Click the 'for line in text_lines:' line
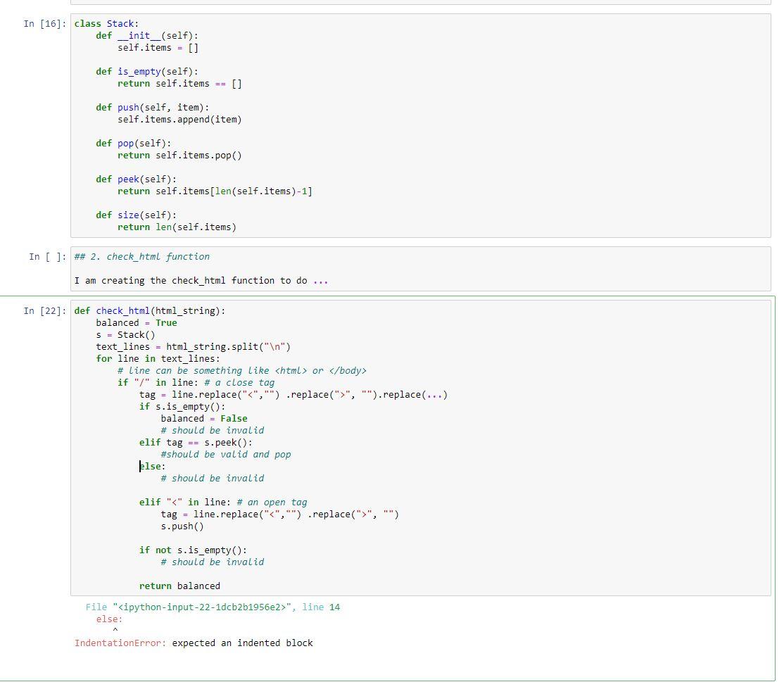Viewport: 784px width, 682px height. (x=158, y=358)
